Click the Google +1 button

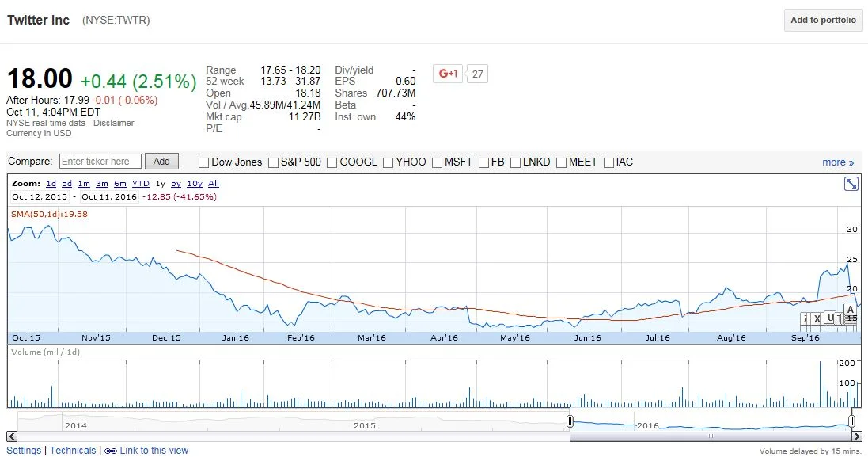click(x=448, y=73)
